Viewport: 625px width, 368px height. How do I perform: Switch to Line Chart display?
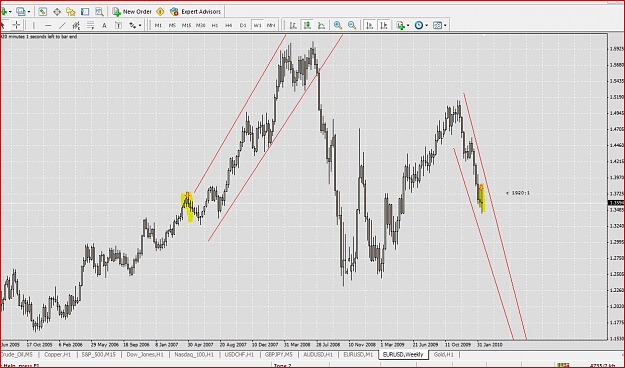point(321,26)
